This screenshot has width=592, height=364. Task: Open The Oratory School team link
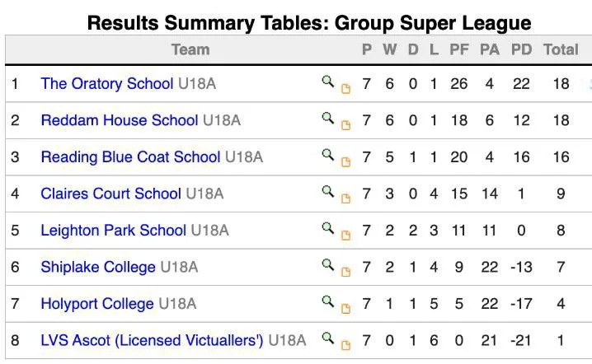(107, 84)
